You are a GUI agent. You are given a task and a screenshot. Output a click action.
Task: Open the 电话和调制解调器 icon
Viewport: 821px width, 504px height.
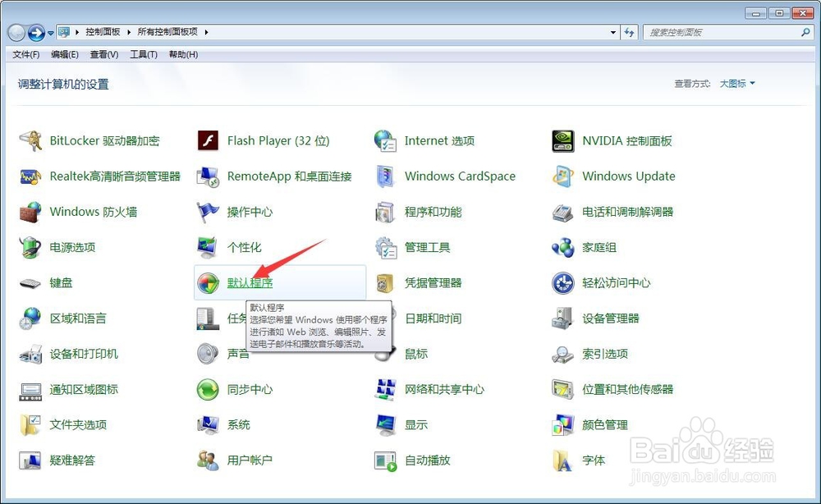(563, 212)
